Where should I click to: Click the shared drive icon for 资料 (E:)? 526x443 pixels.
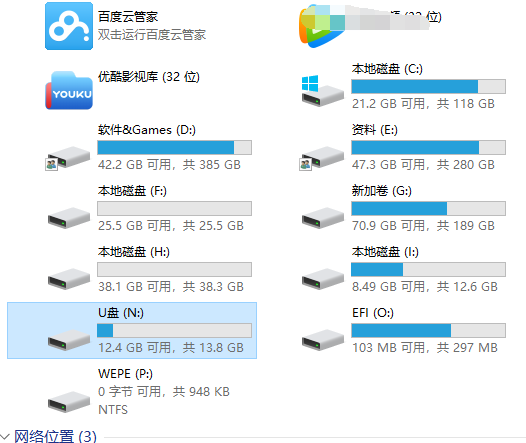322,158
